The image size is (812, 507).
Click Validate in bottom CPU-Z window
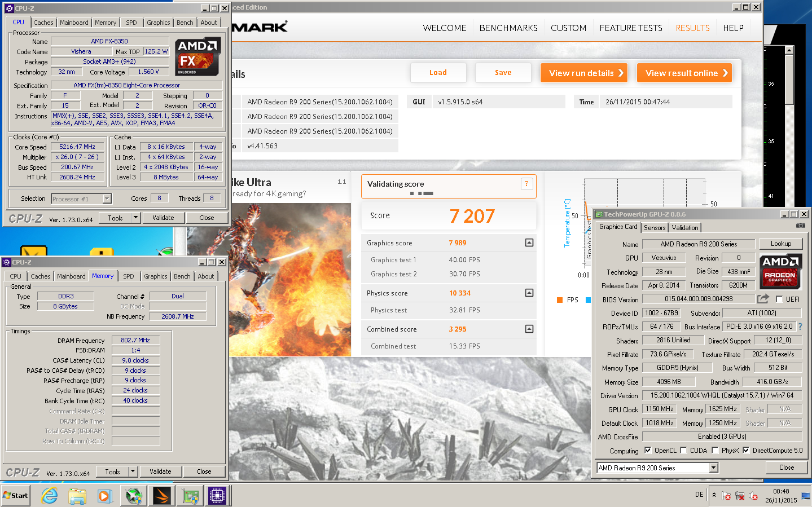(160, 471)
